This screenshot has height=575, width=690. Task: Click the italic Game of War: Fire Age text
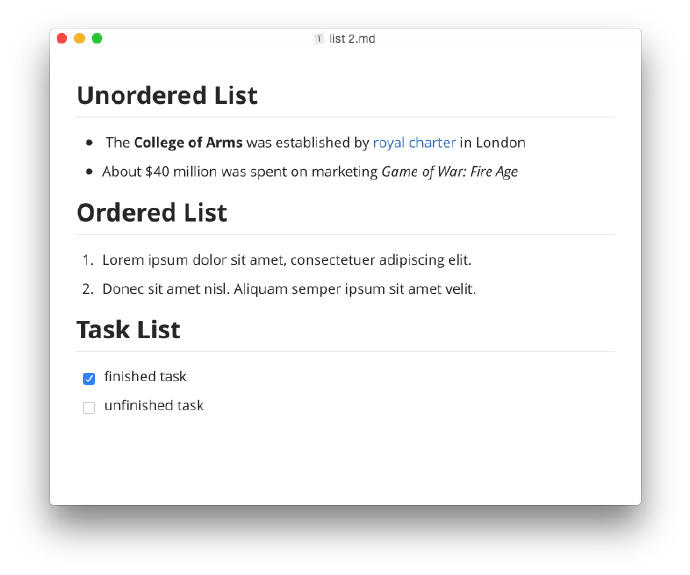coord(450,172)
